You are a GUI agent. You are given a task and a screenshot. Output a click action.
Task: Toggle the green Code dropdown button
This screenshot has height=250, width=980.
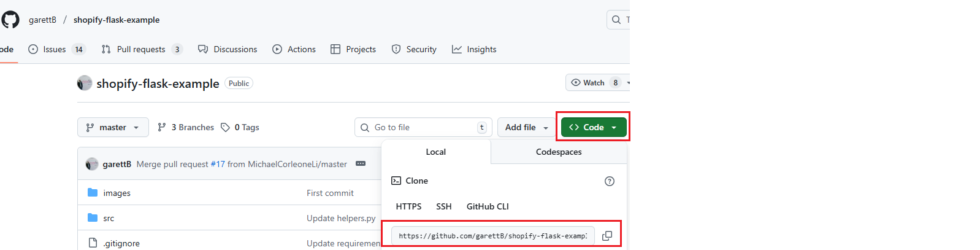coord(593,127)
